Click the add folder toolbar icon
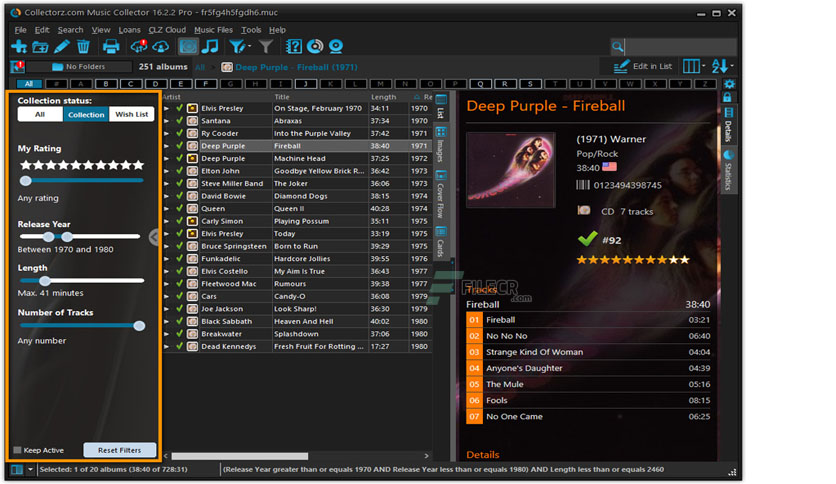This screenshot has height=484, width=836. click(x=40, y=47)
